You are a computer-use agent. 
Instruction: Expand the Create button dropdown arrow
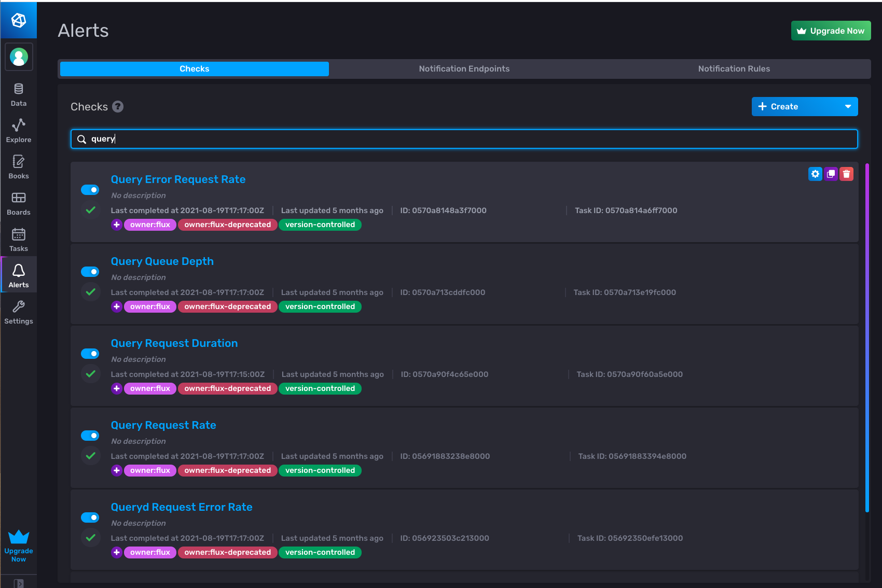[849, 106]
